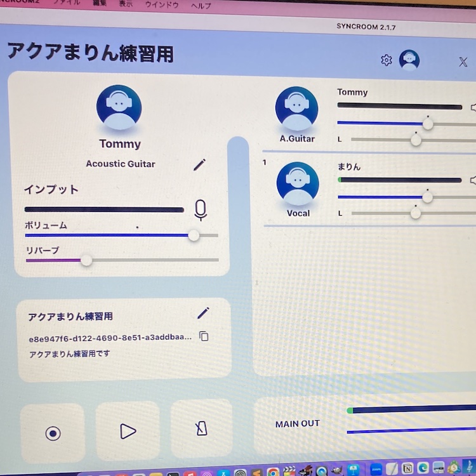Image resolution: width=476 pixels, height=476 pixels.
Task: Click the SYNCROOM 2.1.7 version text
Action: (x=366, y=27)
